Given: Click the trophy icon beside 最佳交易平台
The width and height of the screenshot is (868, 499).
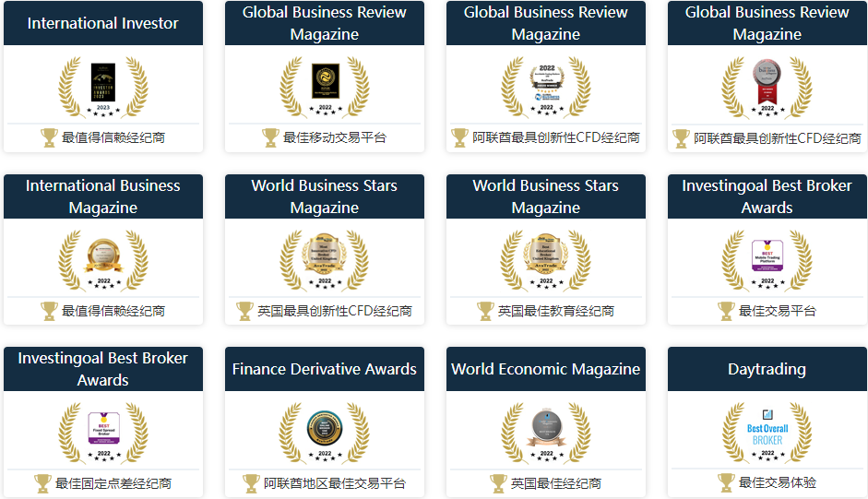Looking at the screenshot, I should (x=726, y=311).
